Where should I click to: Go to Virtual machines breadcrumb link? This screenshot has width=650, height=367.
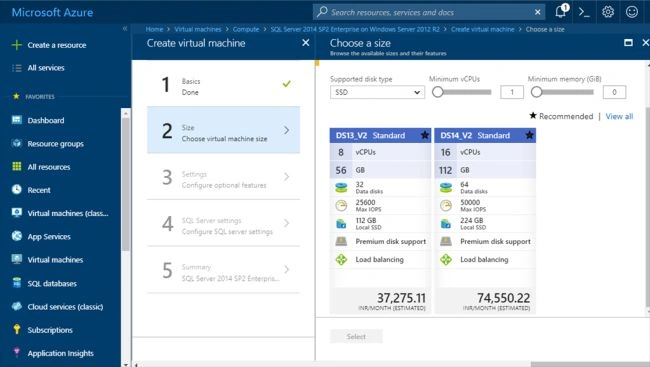coord(198,29)
